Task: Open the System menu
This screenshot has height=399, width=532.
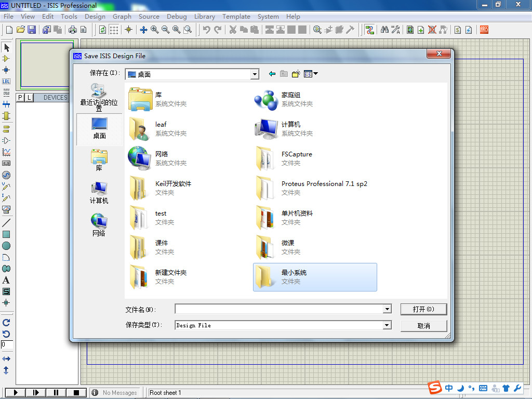Action: tap(268, 16)
